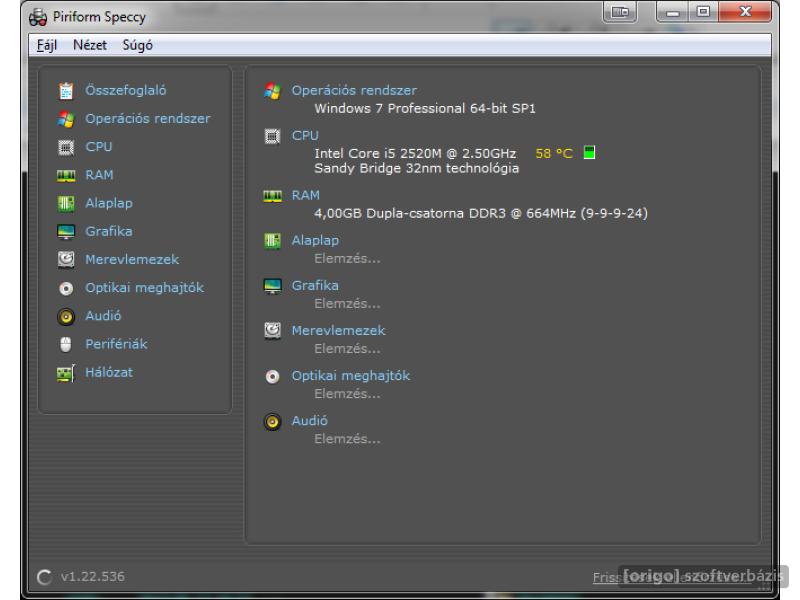Open Perifériák in the sidebar
800x600 pixels.
click(116, 344)
